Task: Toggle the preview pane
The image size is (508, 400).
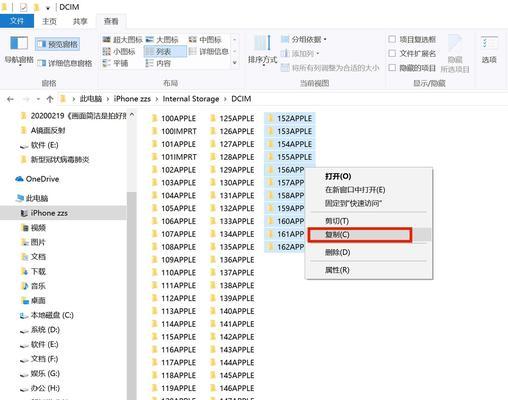Action: 57,44
